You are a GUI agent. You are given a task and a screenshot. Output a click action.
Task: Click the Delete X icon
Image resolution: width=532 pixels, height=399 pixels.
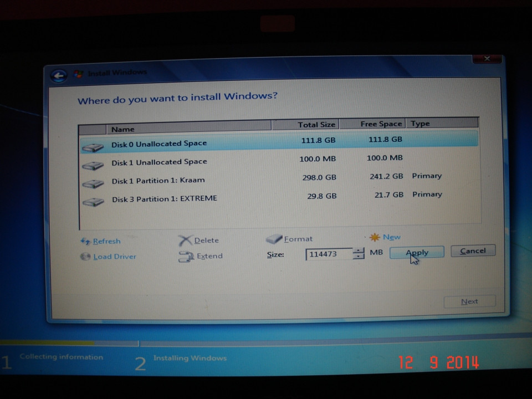pos(185,241)
